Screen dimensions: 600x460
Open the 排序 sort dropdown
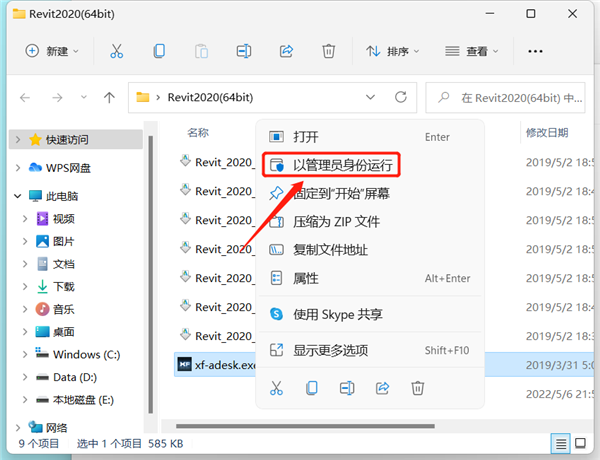pos(393,51)
